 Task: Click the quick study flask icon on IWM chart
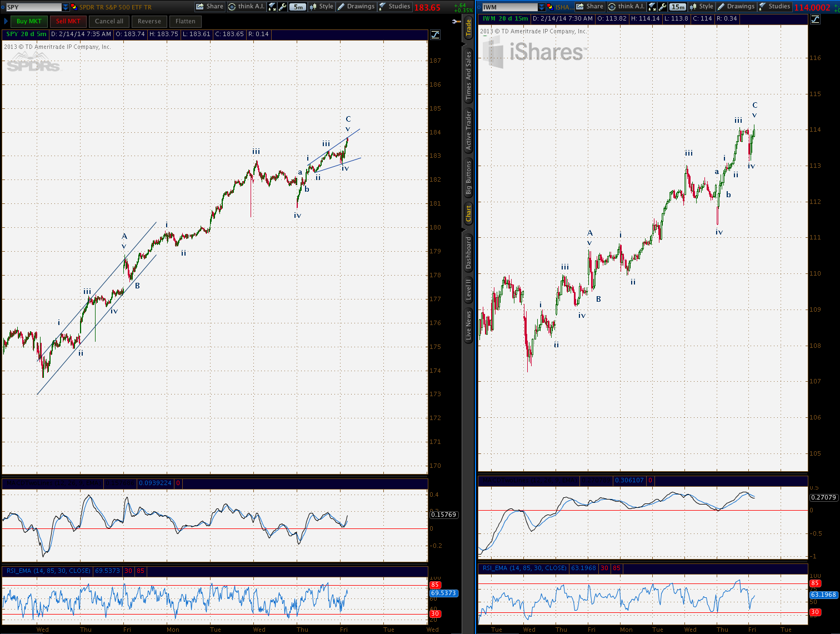tap(653, 7)
